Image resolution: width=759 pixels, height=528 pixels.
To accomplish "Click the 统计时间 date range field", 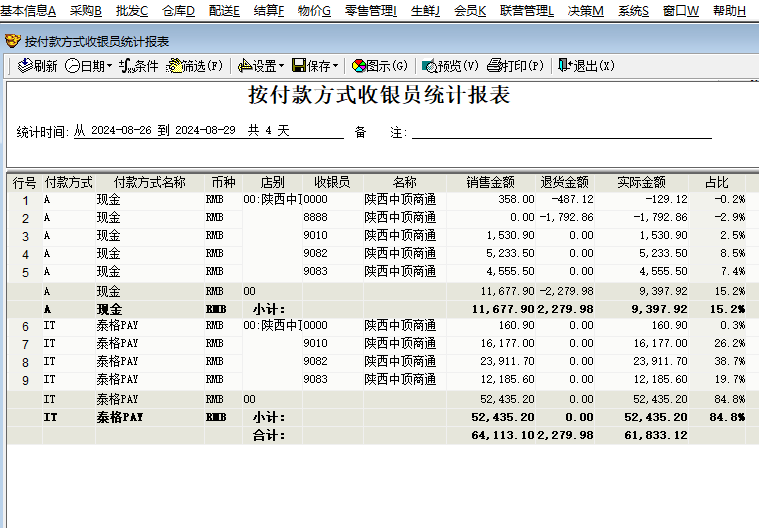I will pyautogui.click(x=207, y=131).
